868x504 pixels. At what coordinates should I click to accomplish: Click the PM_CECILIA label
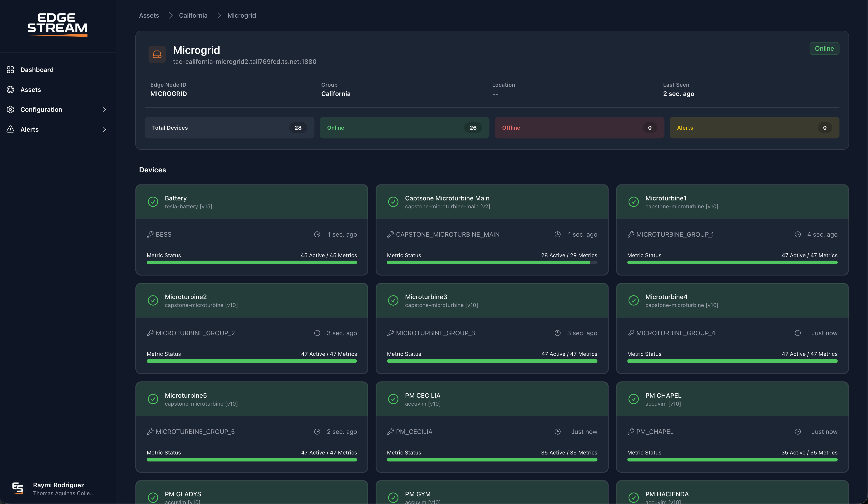coord(414,432)
